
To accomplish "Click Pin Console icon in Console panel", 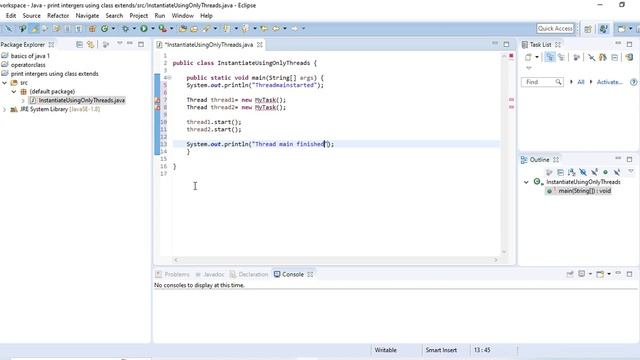I will [570, 274].
